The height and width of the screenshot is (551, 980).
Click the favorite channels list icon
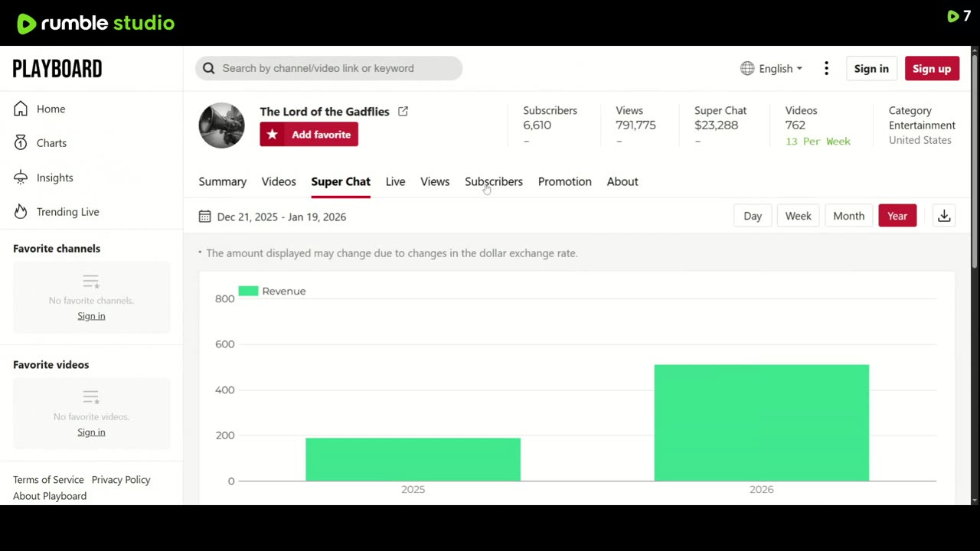(x=91, y=282)
